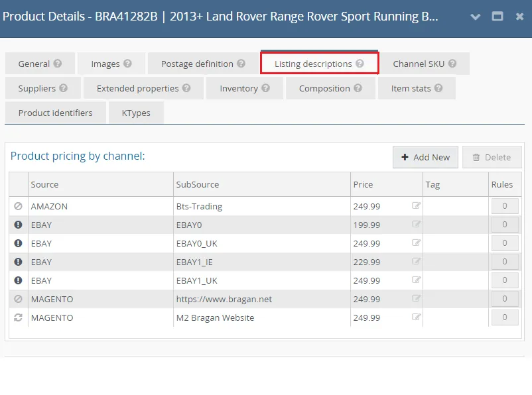The image size is (532, 395).
Task: Open the Extended properties tab
Action: tap(143, 88)
